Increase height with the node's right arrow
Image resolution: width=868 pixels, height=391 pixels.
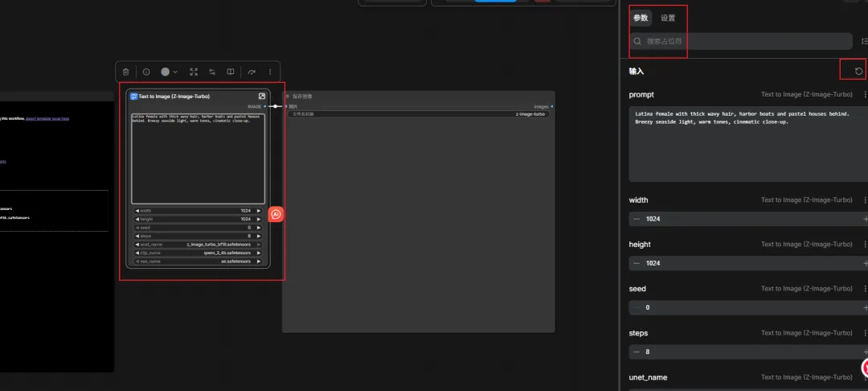[x=258, y=220]
